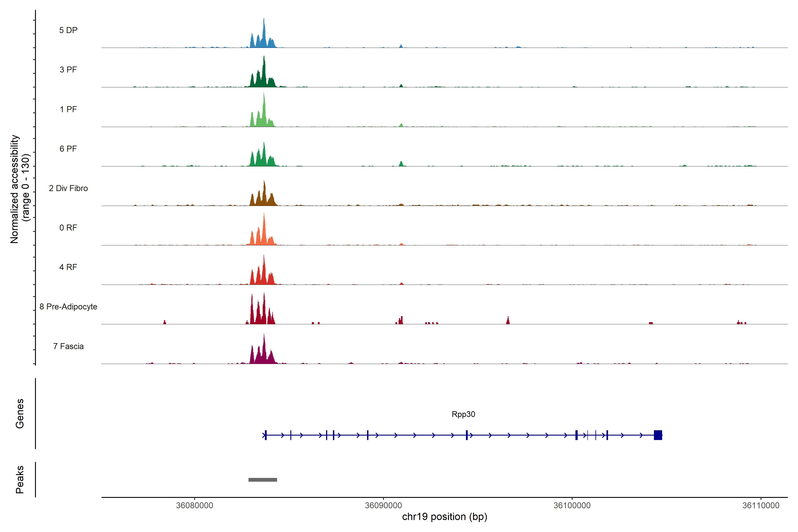Image resolution: width=798 pixels, height=532 pixels.
Task: Click the Rpp30 gene name label
Action: pyautogui.click(x=463, y=414)
